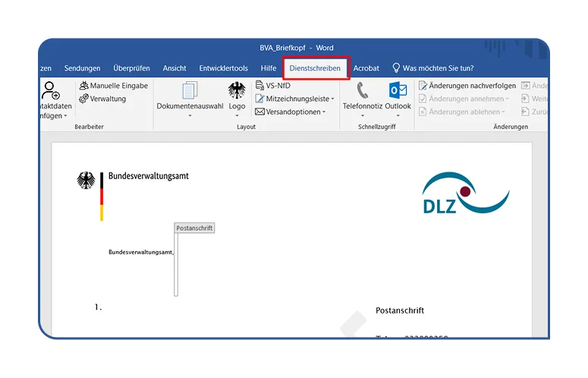The height and width of the screenshot is (378, 588).
Task: Expand the Mitzeichnungsleiste dropdown arrow
Action: point(332,99)
